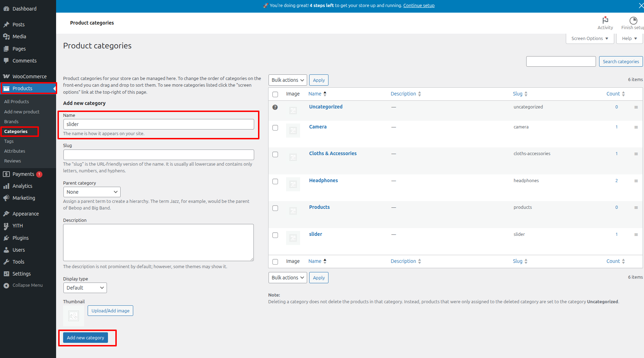Dismiss the setup banner with X

(x=641, y=6)
